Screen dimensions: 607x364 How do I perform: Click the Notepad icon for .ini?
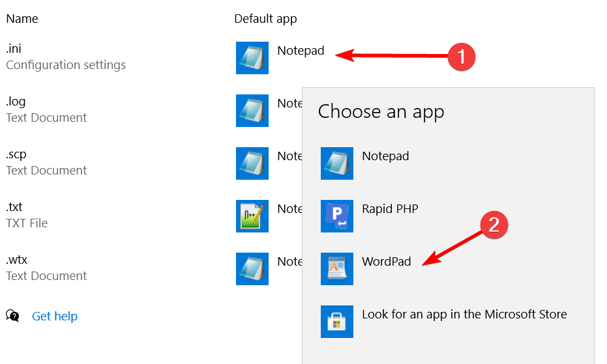tap(252, 58)
